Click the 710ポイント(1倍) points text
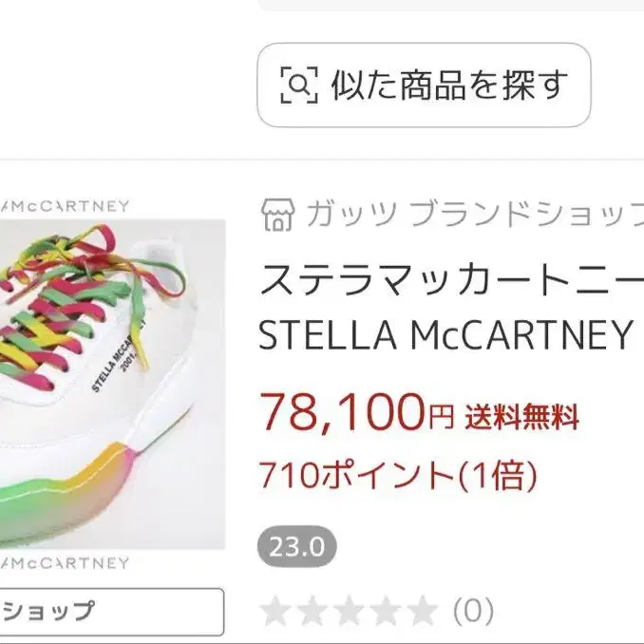644x644 pixels. 398,475
